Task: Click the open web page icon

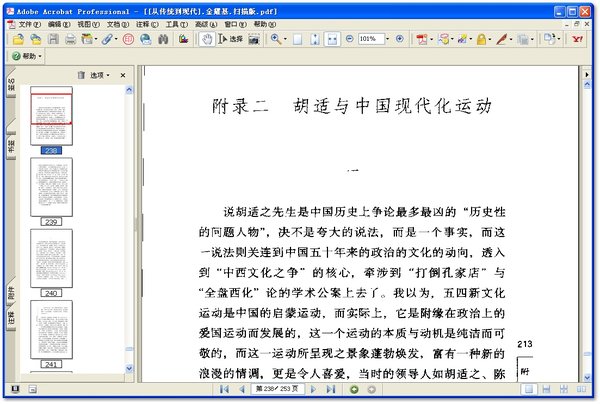Action: [x=36, y=39]
